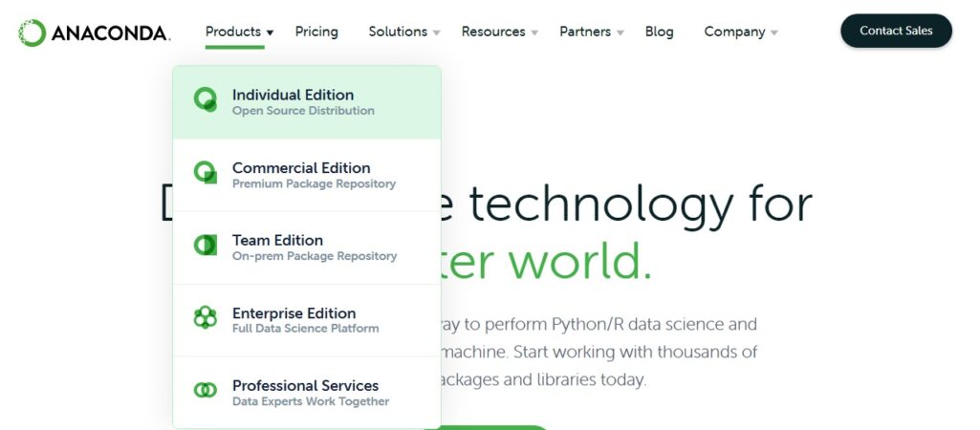Click the 'technology for' headline text
Viewport: 980px width, 430px height.
pyautogui.click(x=641, y=205)
